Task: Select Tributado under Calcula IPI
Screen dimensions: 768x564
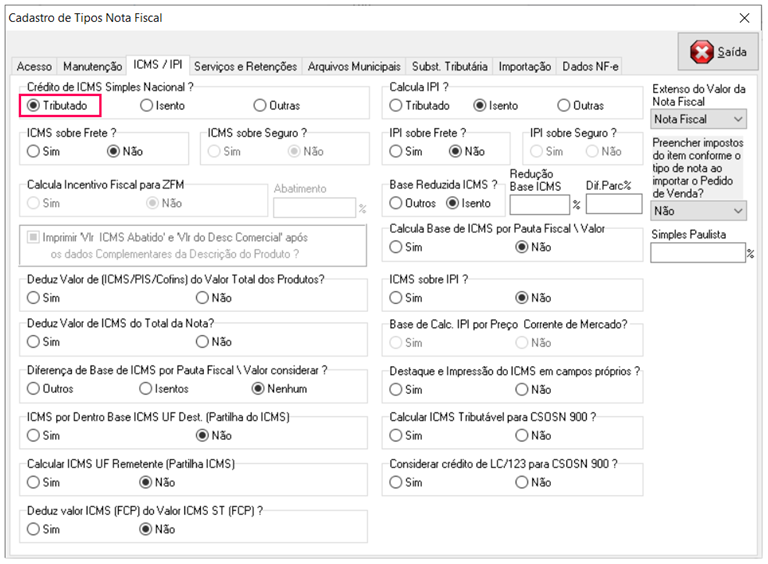Action: point(397,105)
